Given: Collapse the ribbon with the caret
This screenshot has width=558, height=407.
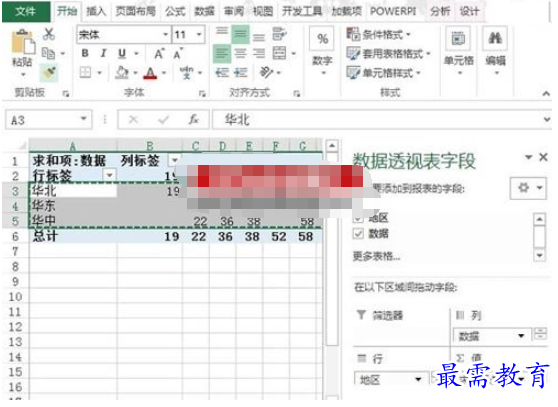Looking at the screenshot, I should point(546,94).
